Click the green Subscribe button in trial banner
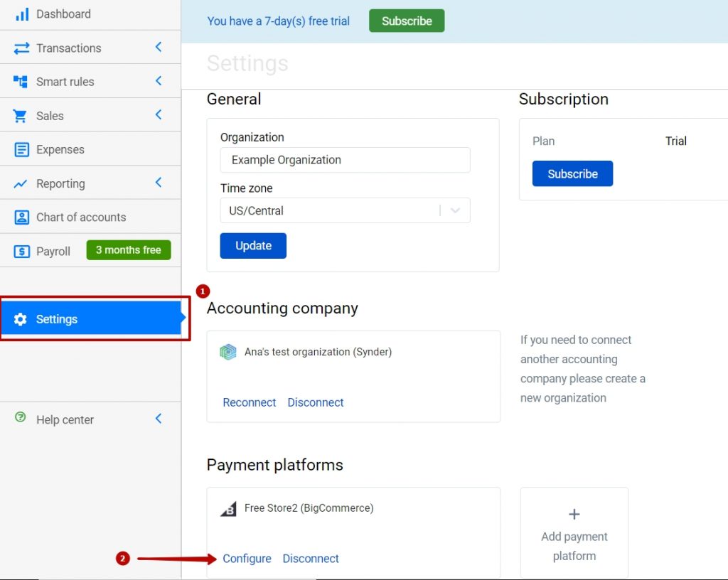The image size is (728, 580). pyautogui.click(x=407, y=21)
